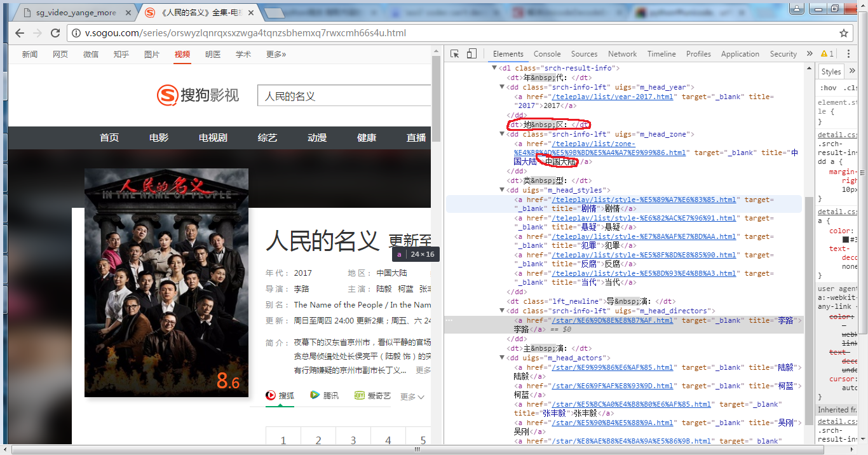Collapse the dd m_head_actors node
The width and height of the screenshot is (868, 455).
click(503, 358)
